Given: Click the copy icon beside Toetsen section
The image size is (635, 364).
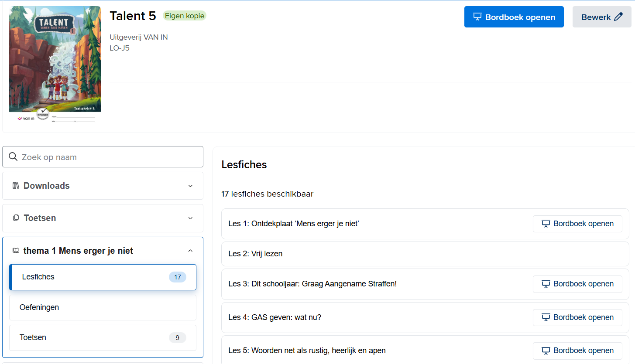Looking at the screenshot, I should coord(16,218).
